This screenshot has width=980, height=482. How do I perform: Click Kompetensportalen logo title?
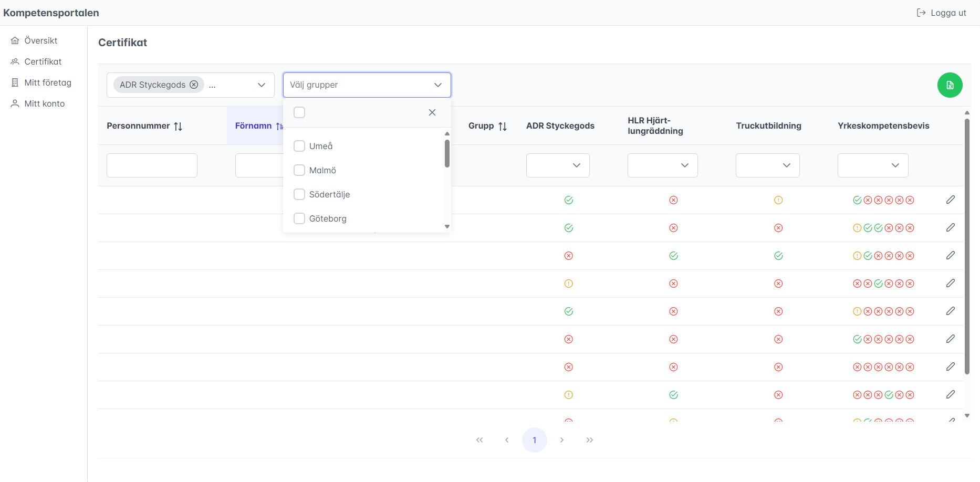pos(51,13)
